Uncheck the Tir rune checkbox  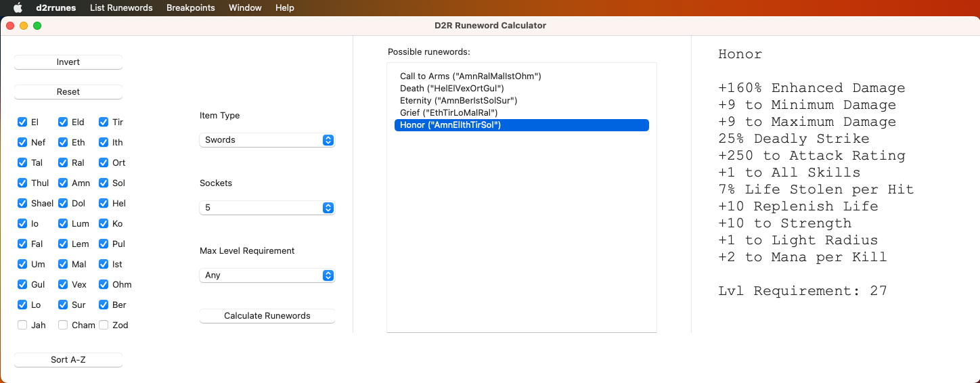[x=104, y=122]
